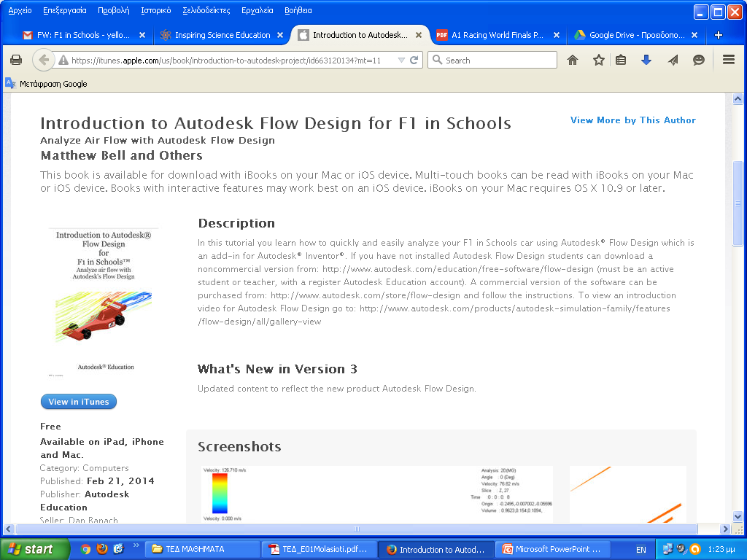
Task: Open the Σελιδοδείκτες menu
Action: coord(206,10)
